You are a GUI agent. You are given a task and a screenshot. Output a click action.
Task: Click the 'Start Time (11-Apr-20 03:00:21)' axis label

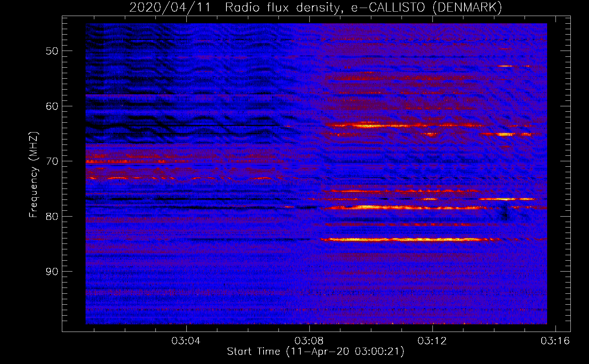click(x=316, y=352)
